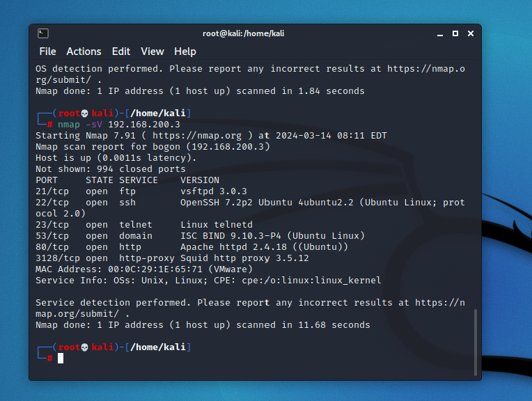Click the terminal vertical scrollbar thumb
The width and height of the screenshot is (532, 401).
[476, 342]
